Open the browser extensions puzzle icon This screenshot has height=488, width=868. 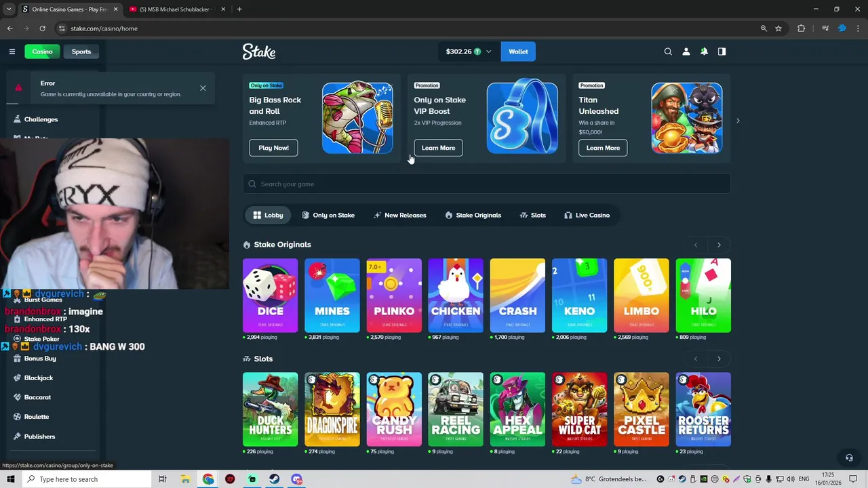pyautogui.click(x=801, y=28)
